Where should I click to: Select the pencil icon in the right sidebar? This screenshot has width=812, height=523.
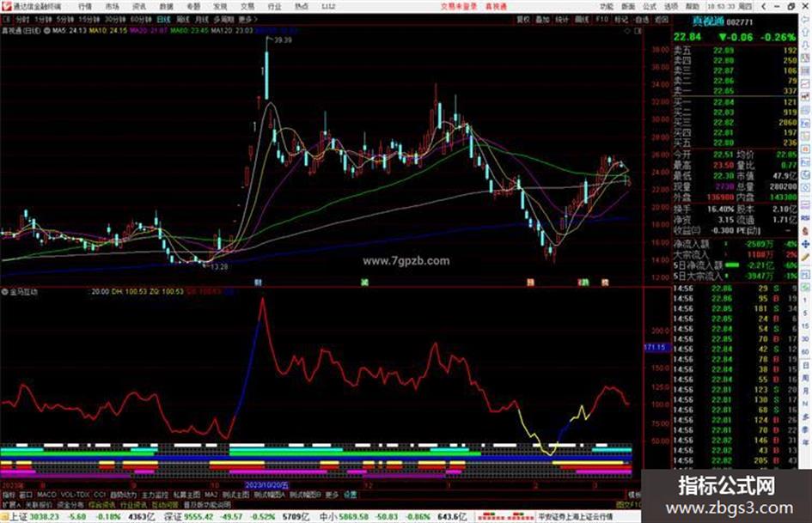[805, 257]
